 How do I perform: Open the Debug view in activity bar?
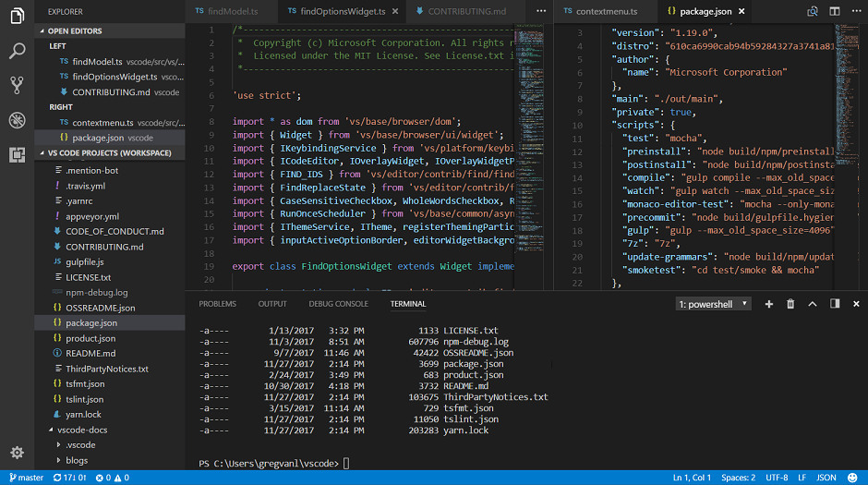point(18,119)
